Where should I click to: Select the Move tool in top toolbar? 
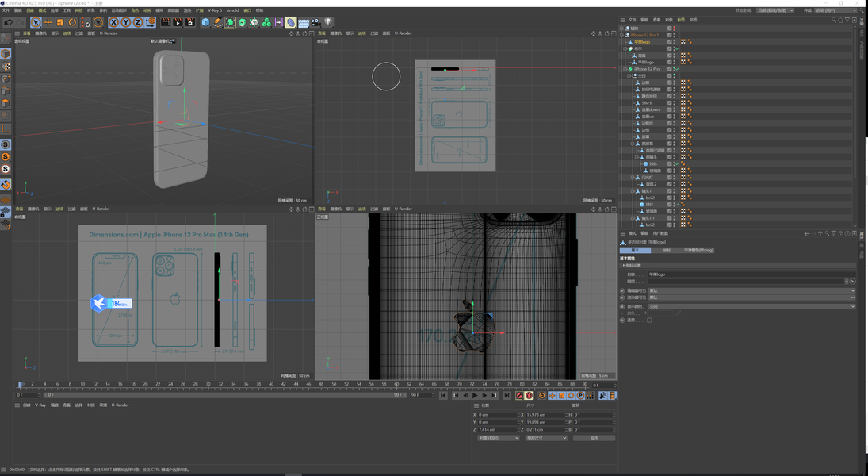[x=48, y=22]
